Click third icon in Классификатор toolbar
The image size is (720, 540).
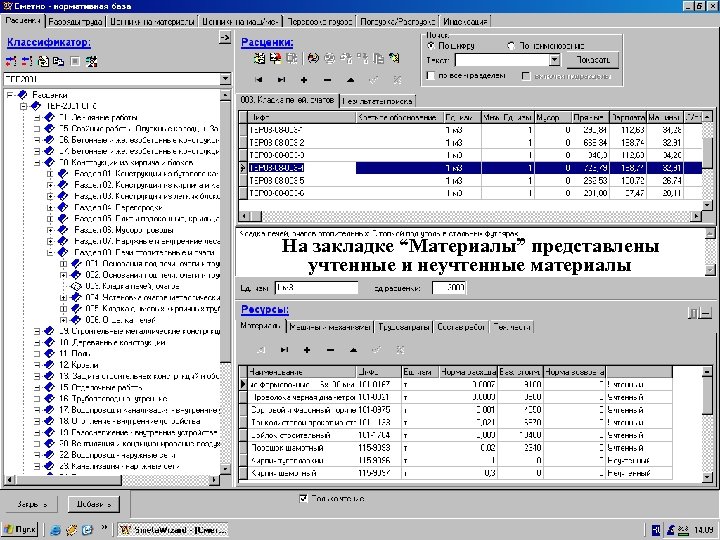tap(43, 61)
